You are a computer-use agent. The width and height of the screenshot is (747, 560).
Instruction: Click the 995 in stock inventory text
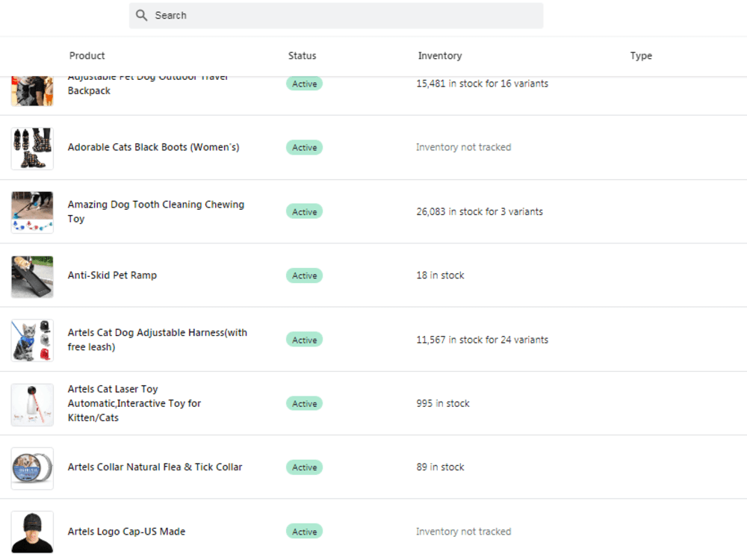point(442,403)
